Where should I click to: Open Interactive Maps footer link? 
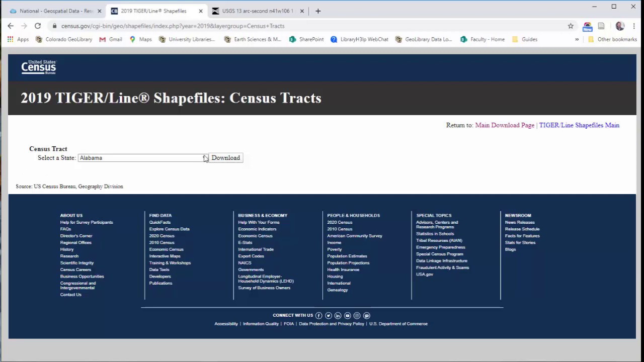click(165, 256)
